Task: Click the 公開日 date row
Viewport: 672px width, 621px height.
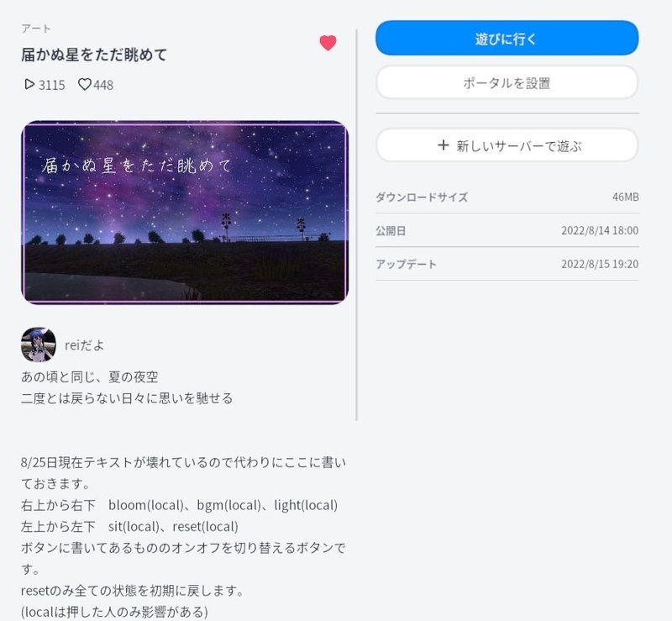Action: (507, 230)
